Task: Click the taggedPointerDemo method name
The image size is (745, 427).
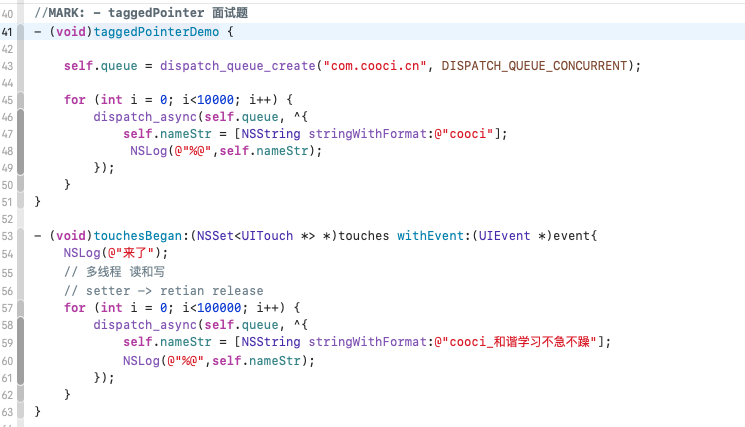Action: pos(156,32)
